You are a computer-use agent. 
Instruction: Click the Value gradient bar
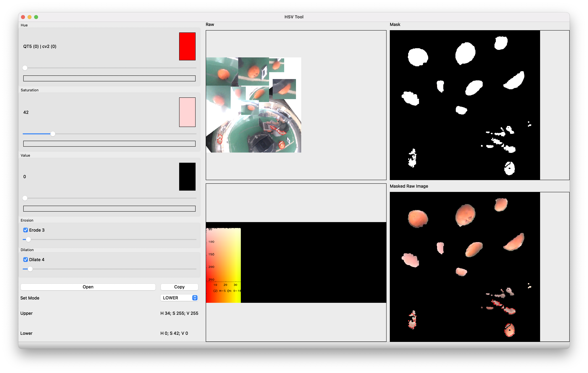[x=109, y=209]
